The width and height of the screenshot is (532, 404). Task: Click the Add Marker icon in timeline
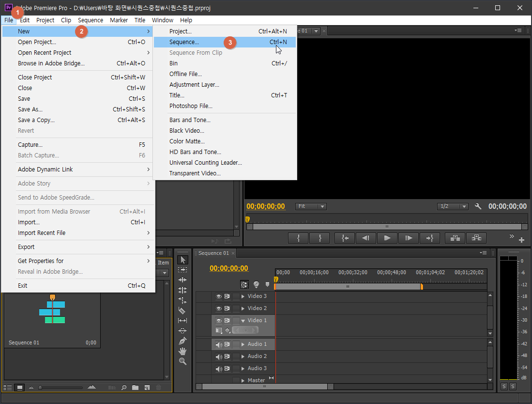(x=267, y=284)
